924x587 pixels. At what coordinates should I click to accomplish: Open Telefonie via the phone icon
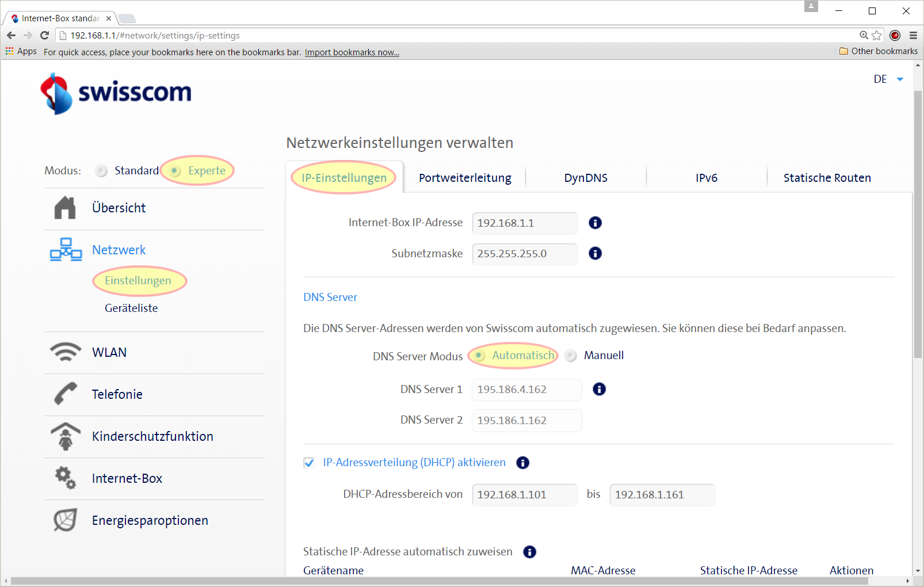click(66, 394)
